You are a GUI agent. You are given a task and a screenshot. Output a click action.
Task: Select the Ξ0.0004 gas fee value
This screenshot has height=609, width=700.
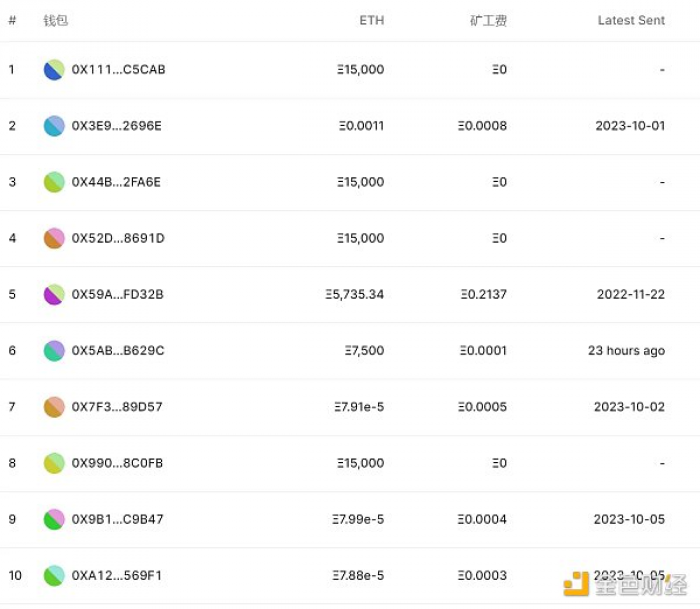[x=482, y=520]
